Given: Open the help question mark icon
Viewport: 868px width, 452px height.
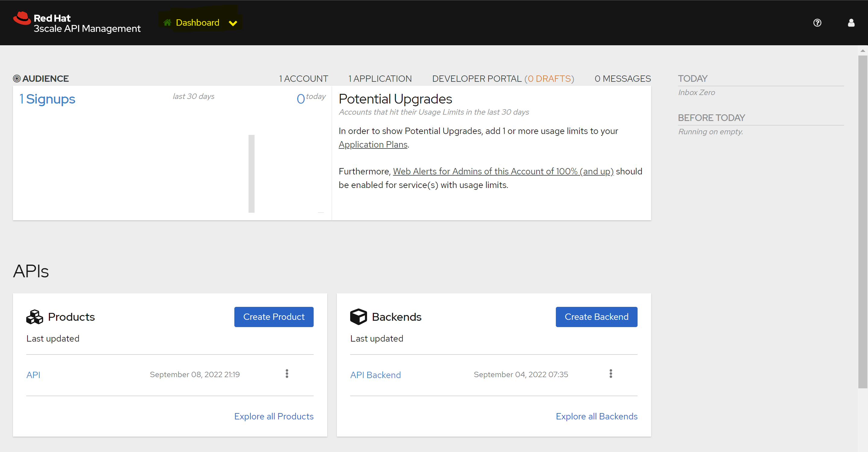Looking at the screenshot, I should click(817, 23).
